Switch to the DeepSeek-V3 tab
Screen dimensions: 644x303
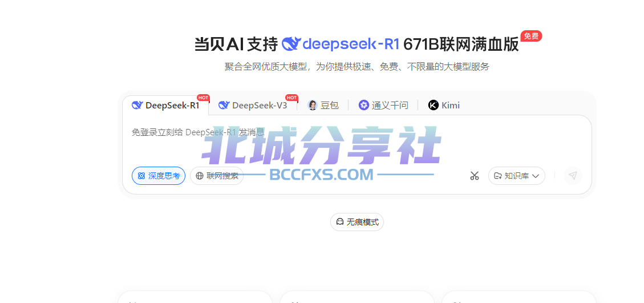tap(253, 105)
